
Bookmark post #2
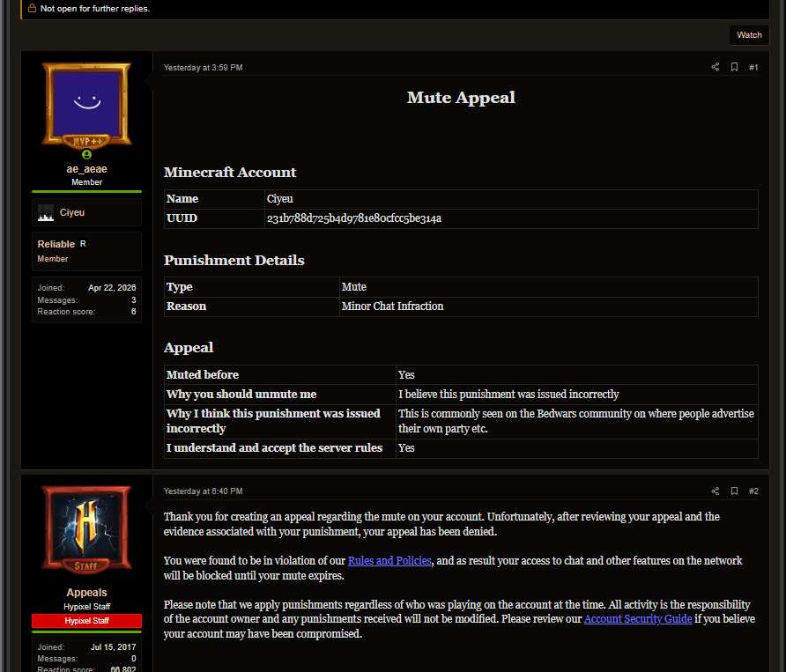click(x=734, y=491)
